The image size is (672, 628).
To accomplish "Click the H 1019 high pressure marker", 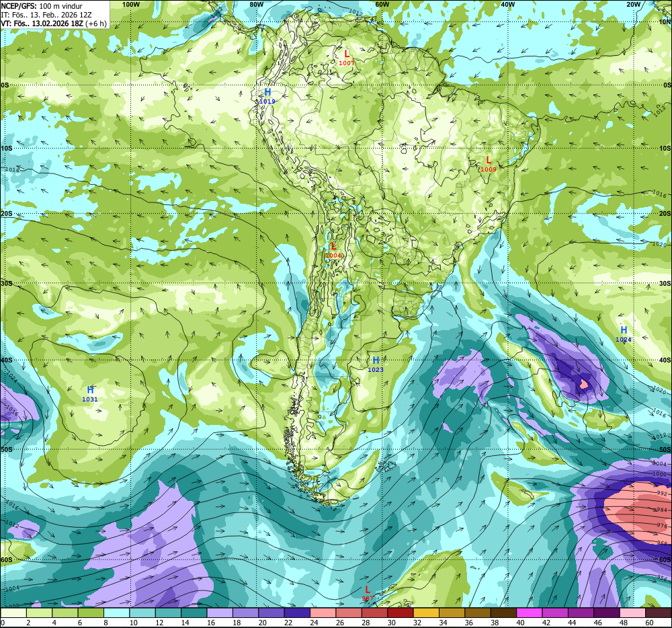I will coord(267,96).
